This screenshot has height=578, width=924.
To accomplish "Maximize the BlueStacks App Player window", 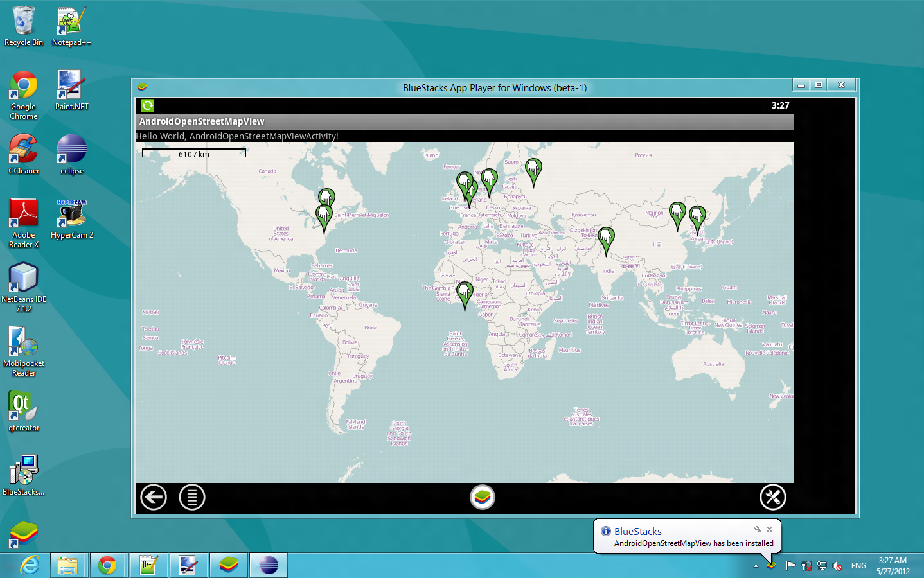I will pos(819,85).
